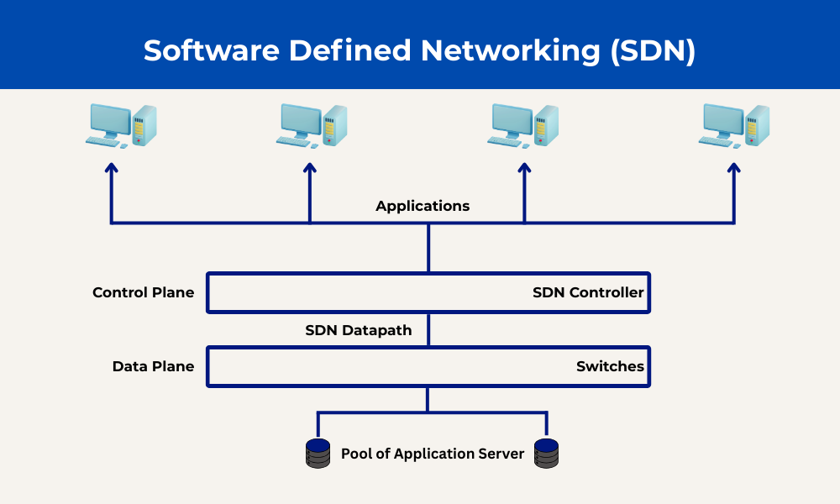Click the second computer icon from the left
The image size is (840, 504).
pos(312,126)
